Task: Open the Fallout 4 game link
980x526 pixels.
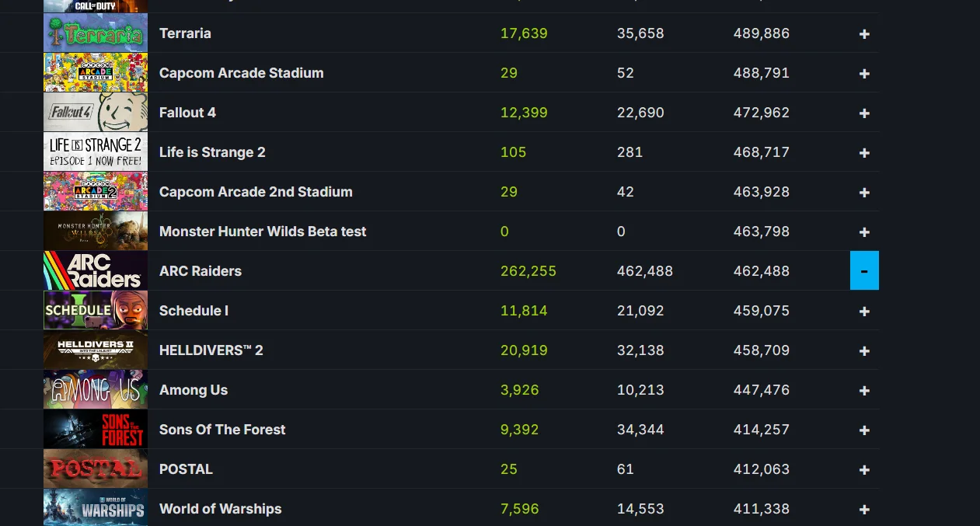Action: tap(187, 113)
